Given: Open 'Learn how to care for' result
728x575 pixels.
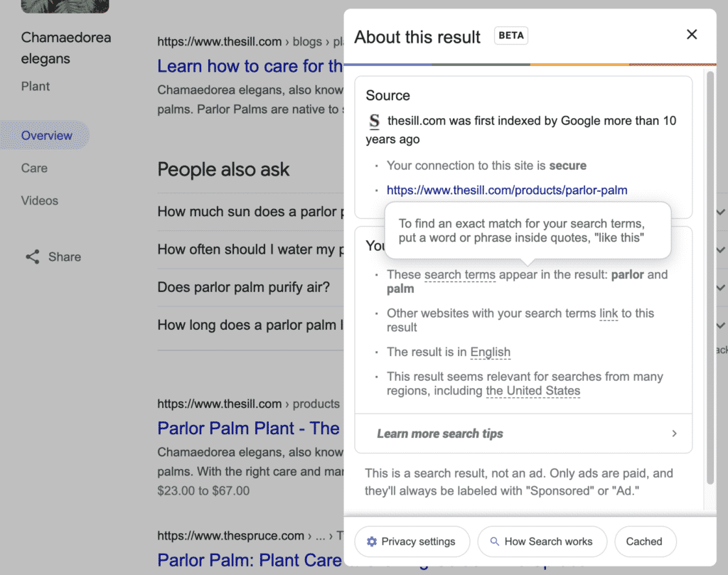Looking at the screenshot, I should coord(250,66).
